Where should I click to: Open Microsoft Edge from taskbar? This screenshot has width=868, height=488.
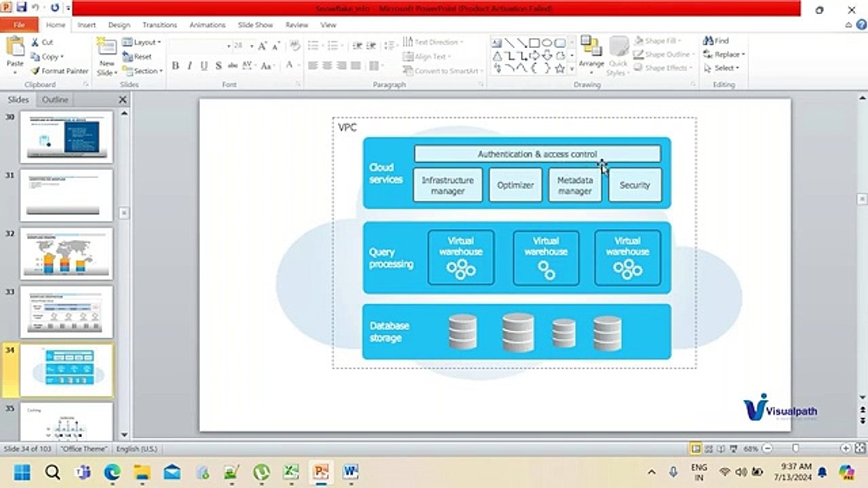112,472
